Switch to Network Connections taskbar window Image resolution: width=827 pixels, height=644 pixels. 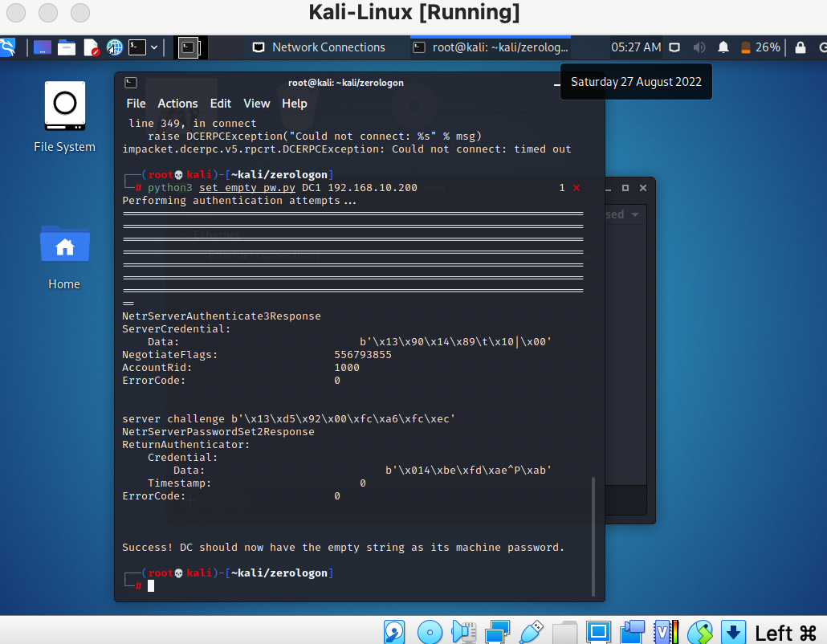[319, 47]
